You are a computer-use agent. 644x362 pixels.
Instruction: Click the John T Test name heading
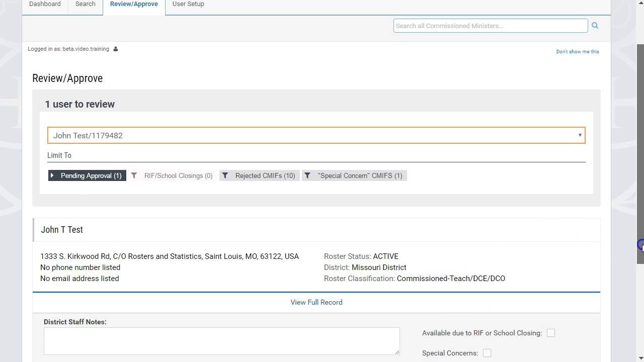point(62,229)
